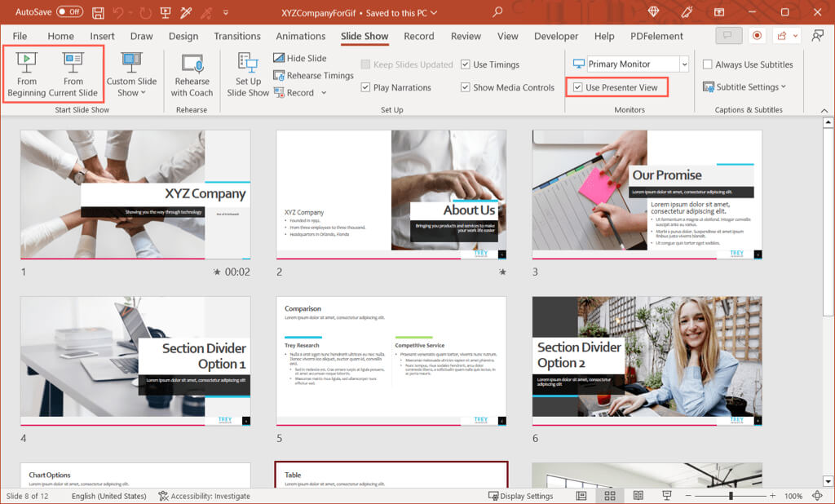This screenshot has height=504, width=835.
Task: Start slideshow From Beginning
Action: [27, 73]
